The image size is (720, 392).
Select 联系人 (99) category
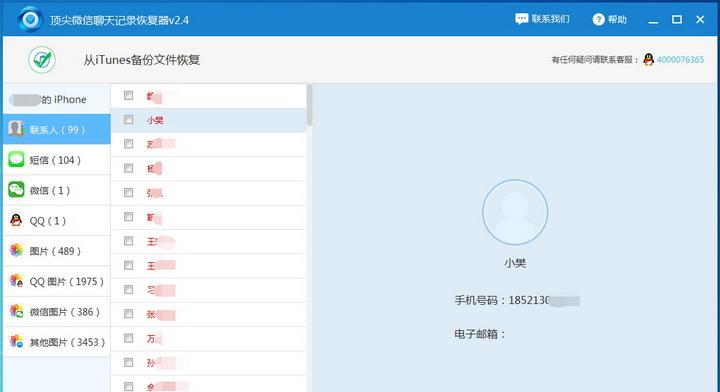pyautogui.click(x=56, y=129)
